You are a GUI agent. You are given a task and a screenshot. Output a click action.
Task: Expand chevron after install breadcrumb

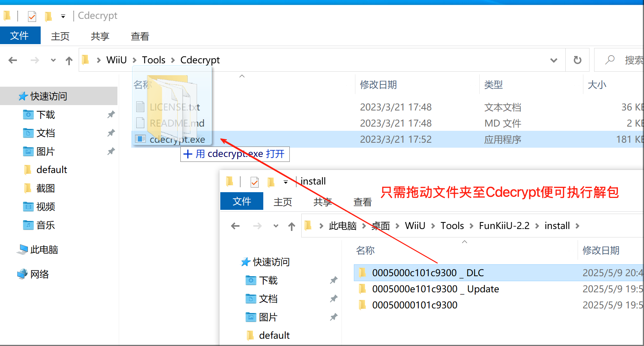(577, 226)
